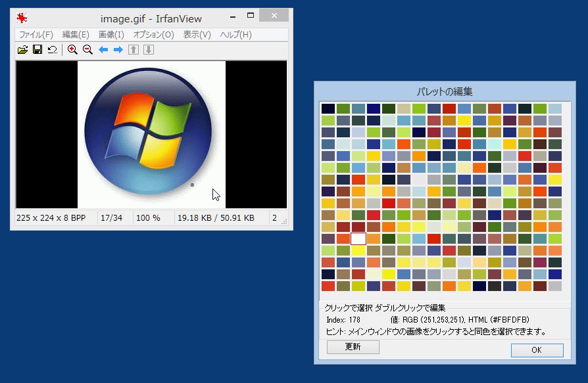Click the '17/34' status bar entry
The width and height of the screenshot is (588, 383).
(111, 218)
